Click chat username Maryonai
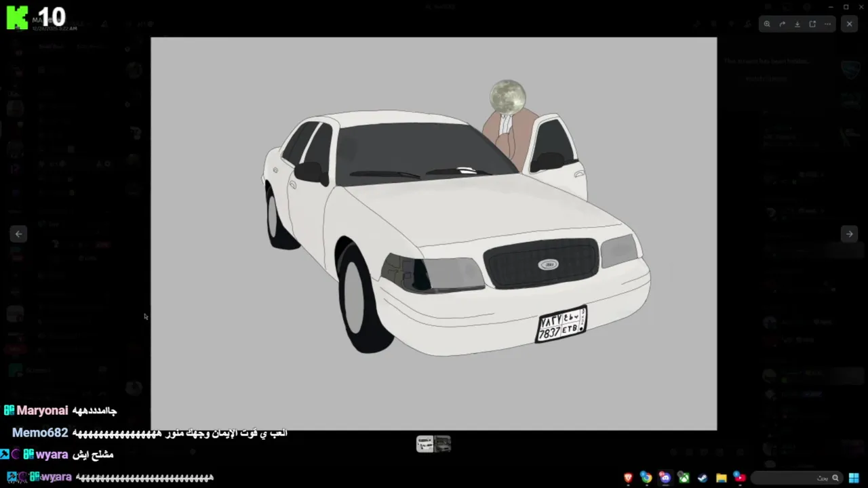Image resolution: width=868 pixels, height=488 pixels. point(42,410)
